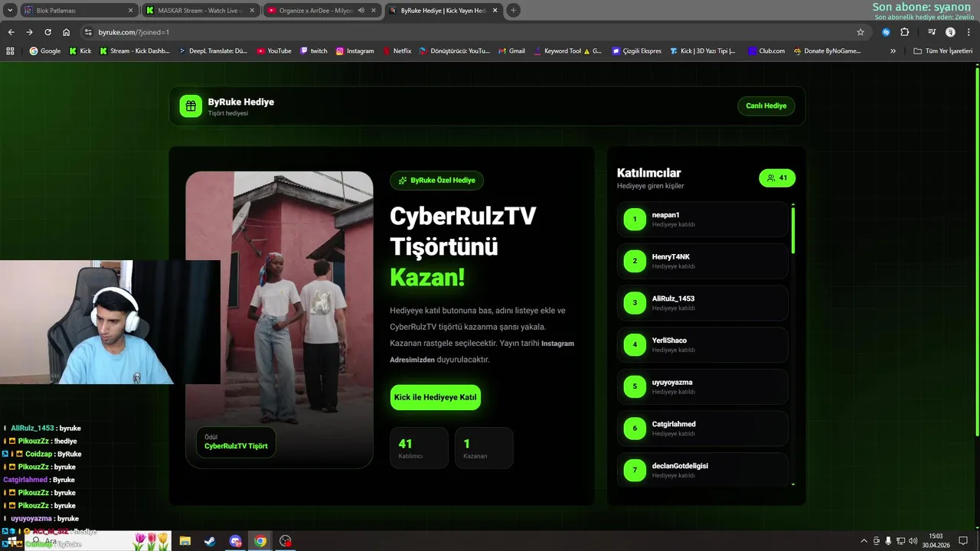Image resolution: width=980 pixels, height=551 pixels.
Task: Click the ByRuke Özel Hediye badge
Action: point(436,181)
